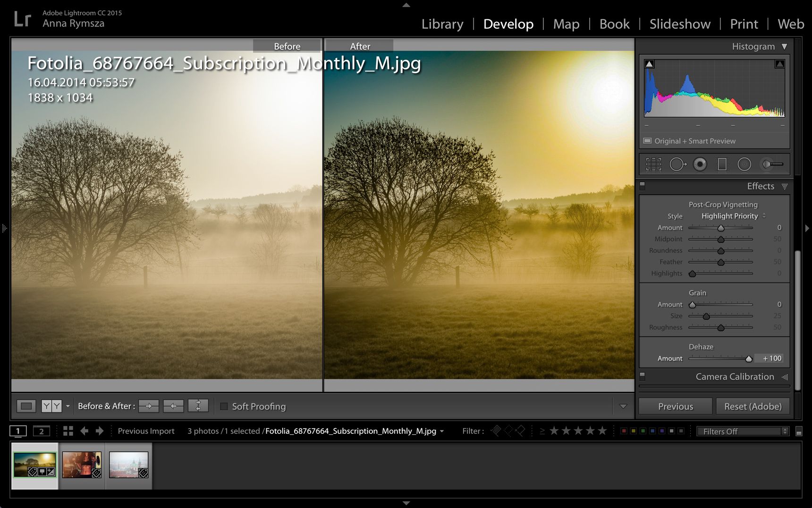This screenshot has height=508, width=812.
Task: Collapse the Effects panel
Action: 785,186
